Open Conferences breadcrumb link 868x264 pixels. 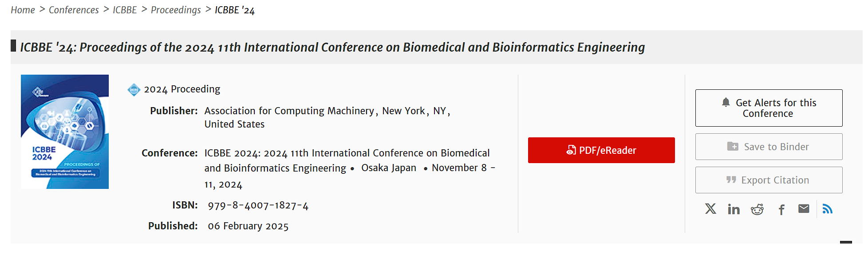coord(74,10)
